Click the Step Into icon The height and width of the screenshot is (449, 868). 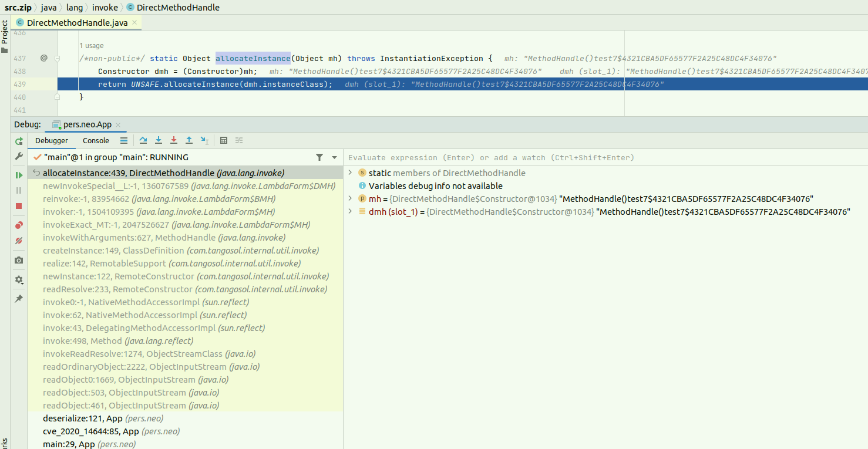coord(159,140)
